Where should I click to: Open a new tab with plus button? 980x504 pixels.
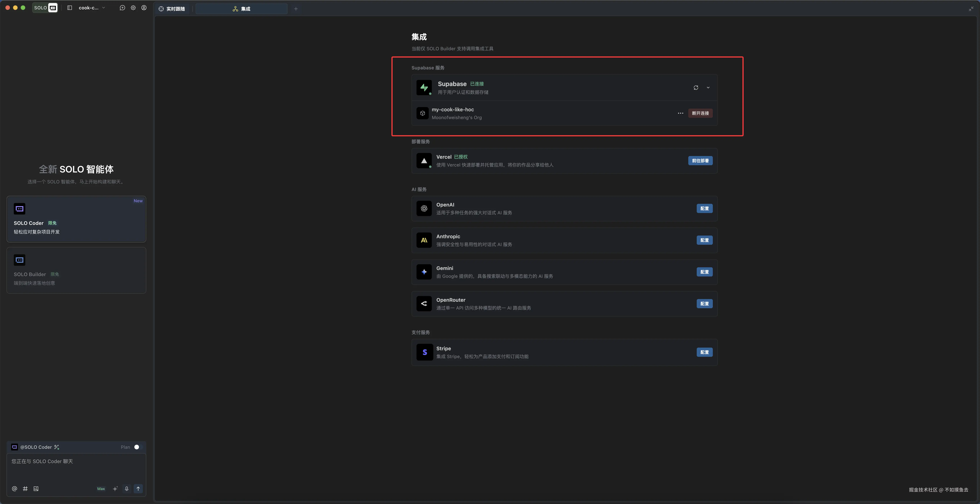click(296, 9)
